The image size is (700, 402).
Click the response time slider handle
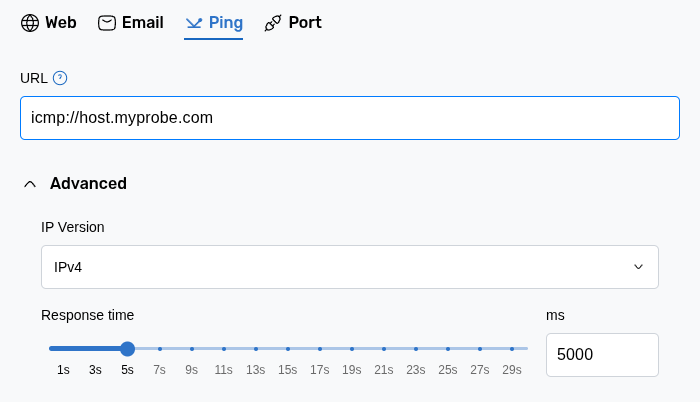pos(127,349)
